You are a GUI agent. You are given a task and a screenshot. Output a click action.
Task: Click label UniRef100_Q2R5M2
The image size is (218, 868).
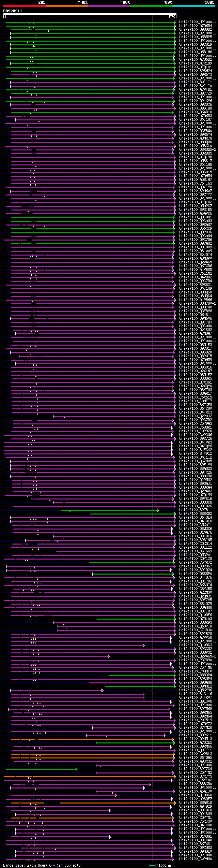pyautogui.click(x=196, y=480)
